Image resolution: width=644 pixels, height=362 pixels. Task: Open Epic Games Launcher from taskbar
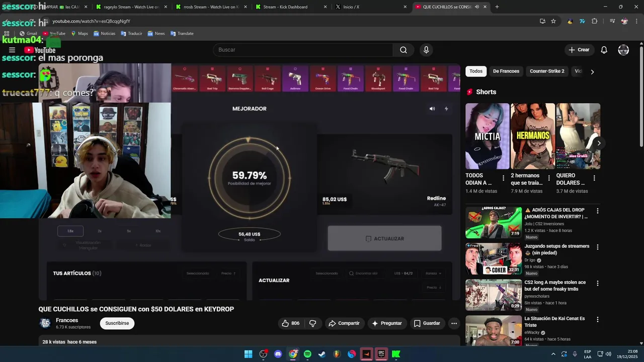381,354
